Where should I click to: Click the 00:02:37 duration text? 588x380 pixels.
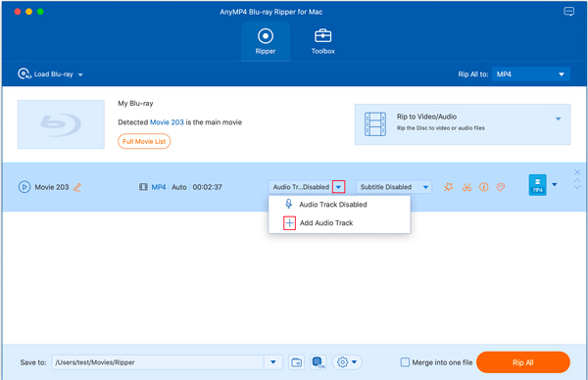(x=208, y=187)
